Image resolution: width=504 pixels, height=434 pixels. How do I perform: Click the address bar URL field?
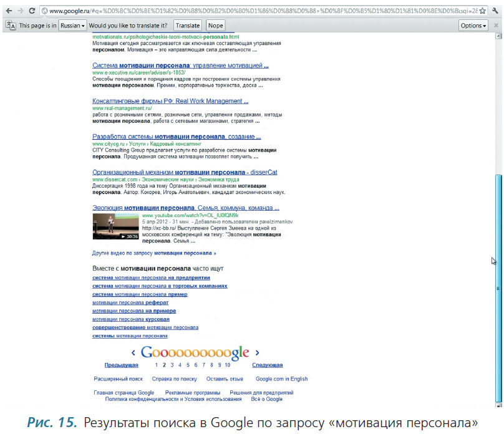click(263, 11)
